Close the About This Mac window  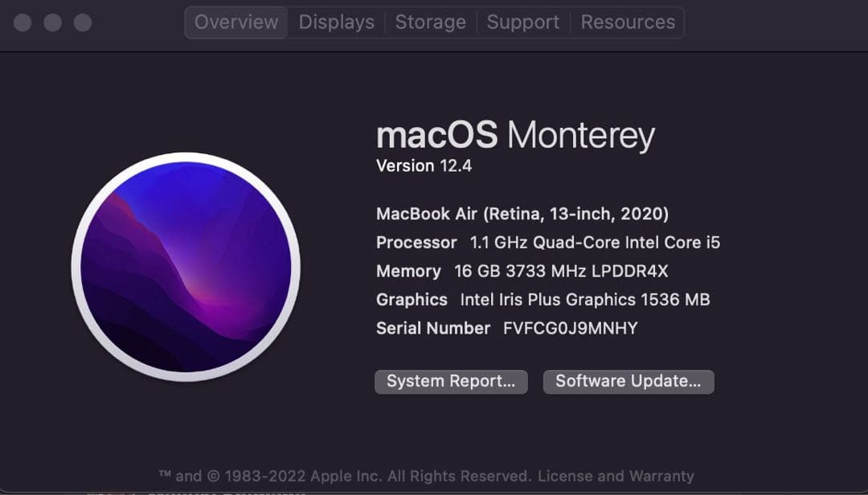point(23,22)
